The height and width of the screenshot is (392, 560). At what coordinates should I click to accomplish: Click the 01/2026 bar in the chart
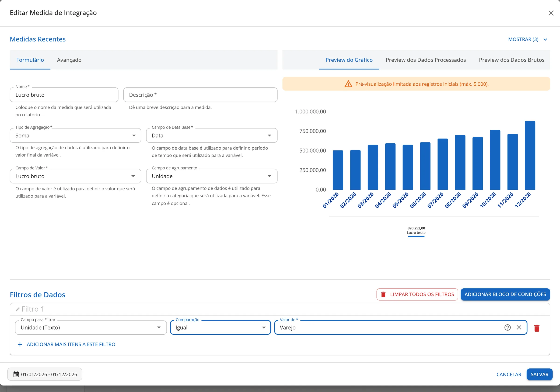pos(338,170)
